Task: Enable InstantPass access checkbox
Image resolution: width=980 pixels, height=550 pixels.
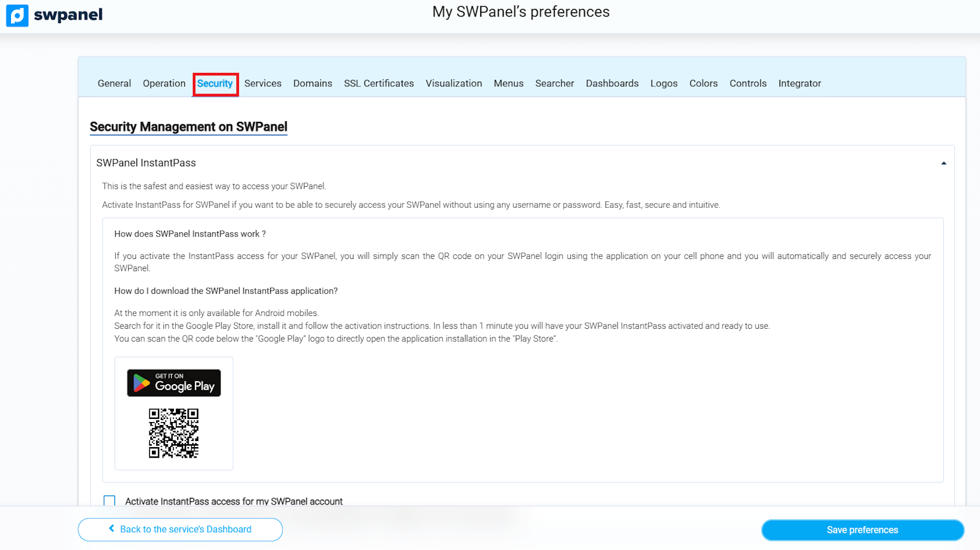Action: pos(110,501)
